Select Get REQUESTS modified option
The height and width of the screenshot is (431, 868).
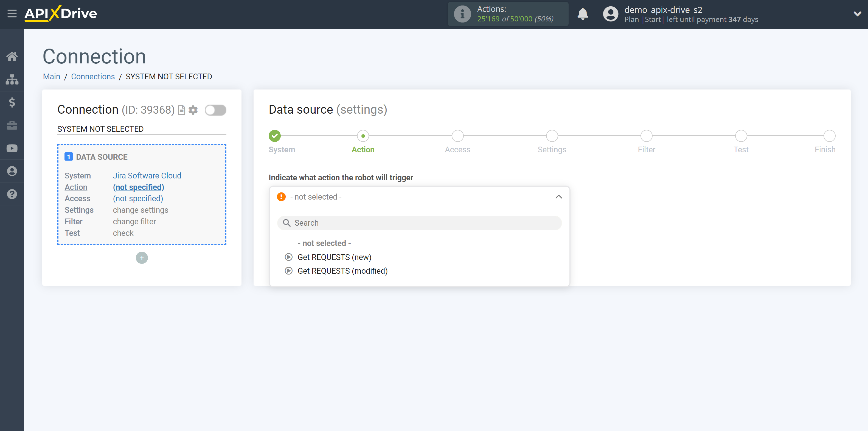342,271
